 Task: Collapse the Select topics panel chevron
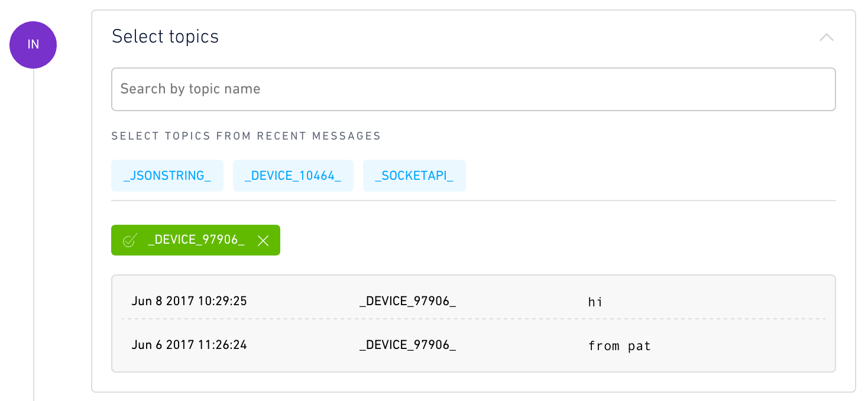pos(826,37)
